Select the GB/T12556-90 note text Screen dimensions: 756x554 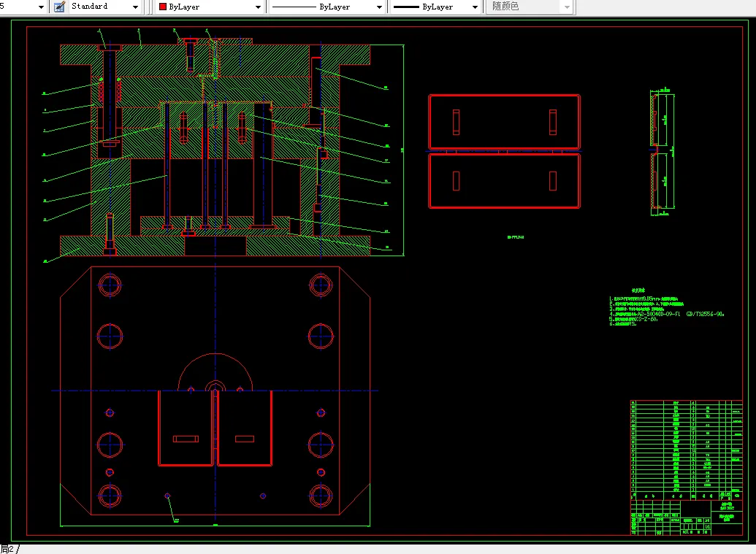pyautogui.click(x=705, y=314)
